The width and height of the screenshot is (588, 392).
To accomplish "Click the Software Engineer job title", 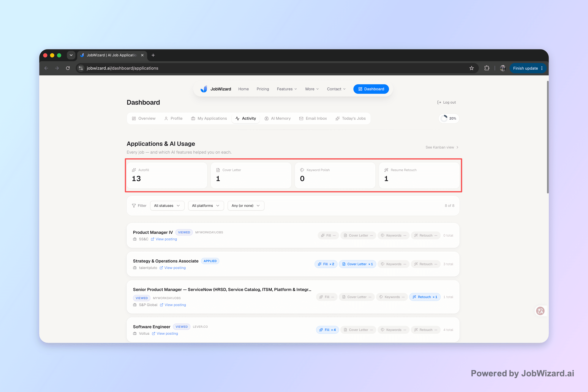I will [x=152, y=327].
